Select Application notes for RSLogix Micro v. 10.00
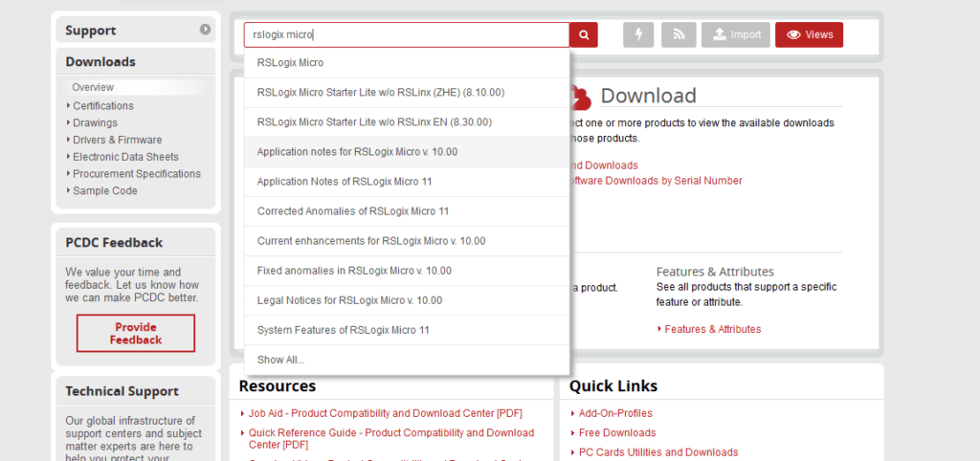Screen dimensions: 980x461 [407, 152]
